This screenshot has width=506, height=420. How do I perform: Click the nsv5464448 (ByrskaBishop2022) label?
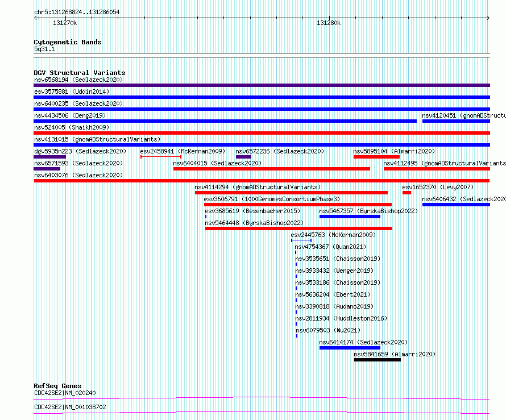click(x=254, y=223)
